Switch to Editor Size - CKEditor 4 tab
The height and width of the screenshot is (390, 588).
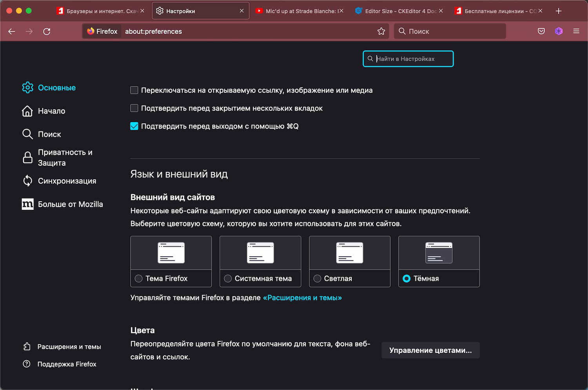pos(399,11)
